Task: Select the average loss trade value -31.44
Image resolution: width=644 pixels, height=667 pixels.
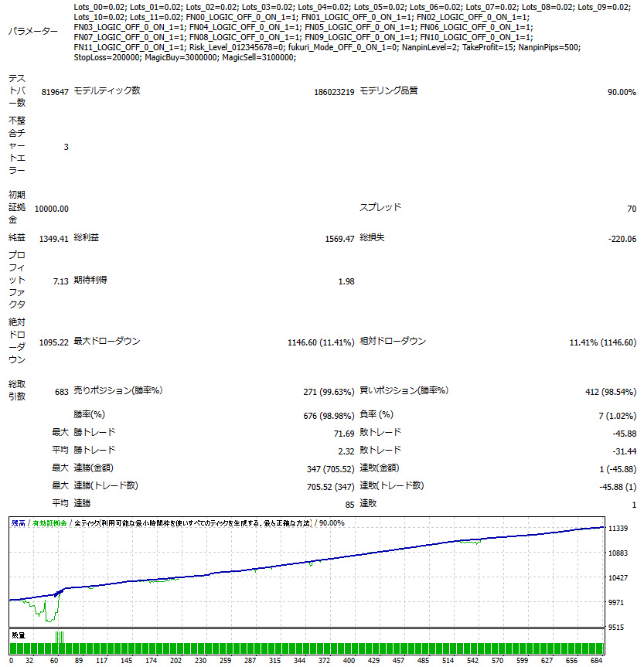Action: click(625, 452)
